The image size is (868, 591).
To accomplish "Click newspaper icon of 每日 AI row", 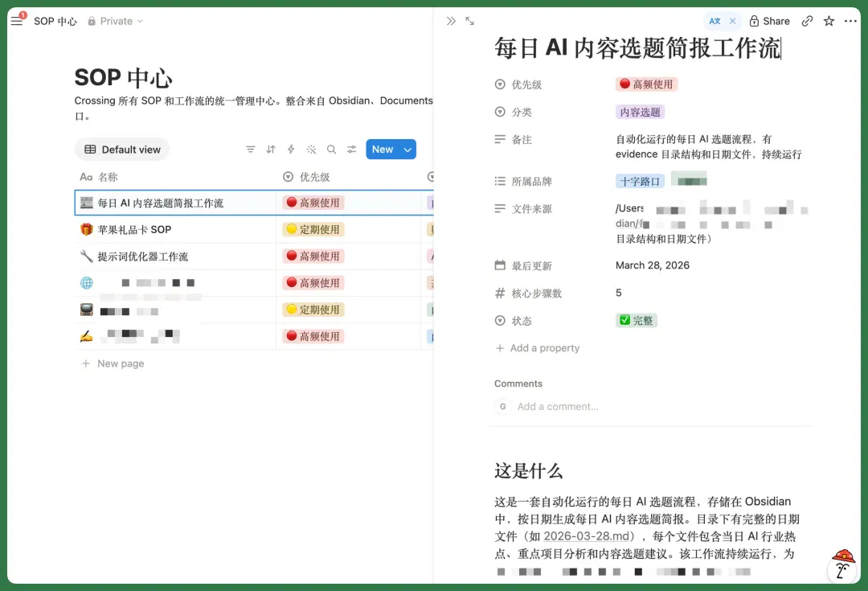I will tap(86, 203).
